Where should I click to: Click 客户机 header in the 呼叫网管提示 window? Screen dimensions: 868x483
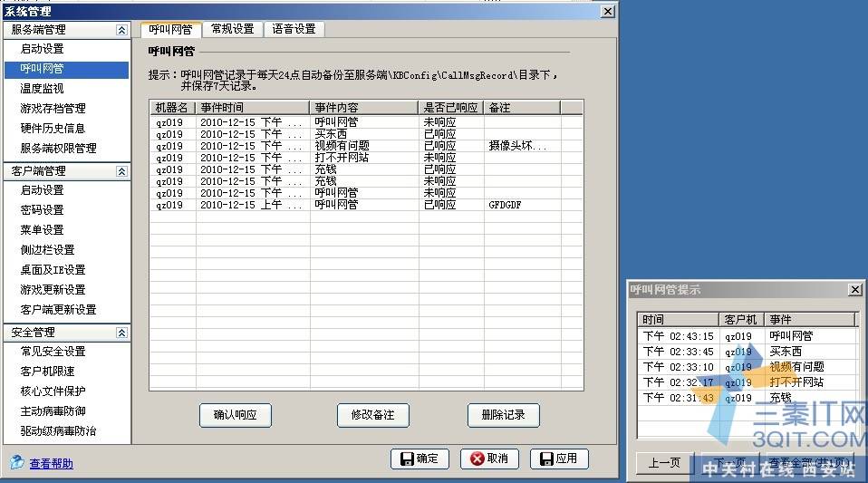tap(741, 320)
